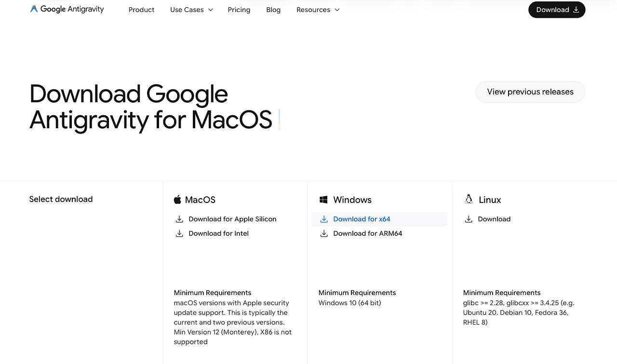Image resolution: width=617 pixels, height=364 pixels.
Task: Click the Google Antigravity brand name
Action: point(72,9)
